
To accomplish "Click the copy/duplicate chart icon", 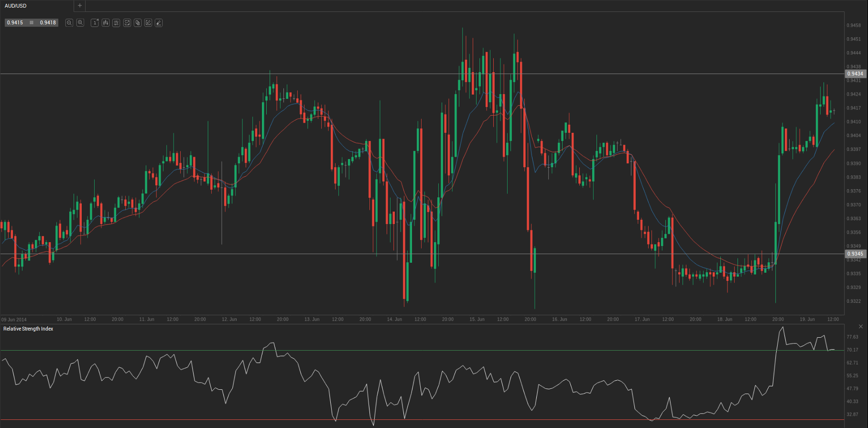I will pyautogui.click(x=138, y=22).
